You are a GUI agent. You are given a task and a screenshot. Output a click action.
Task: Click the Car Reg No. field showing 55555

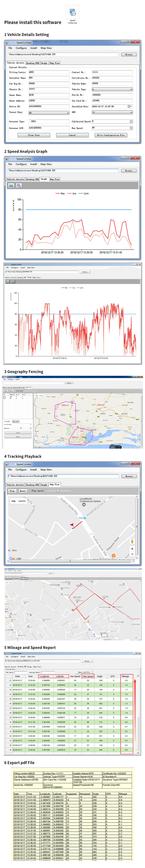pyautogui.click(x=49, y=84)
